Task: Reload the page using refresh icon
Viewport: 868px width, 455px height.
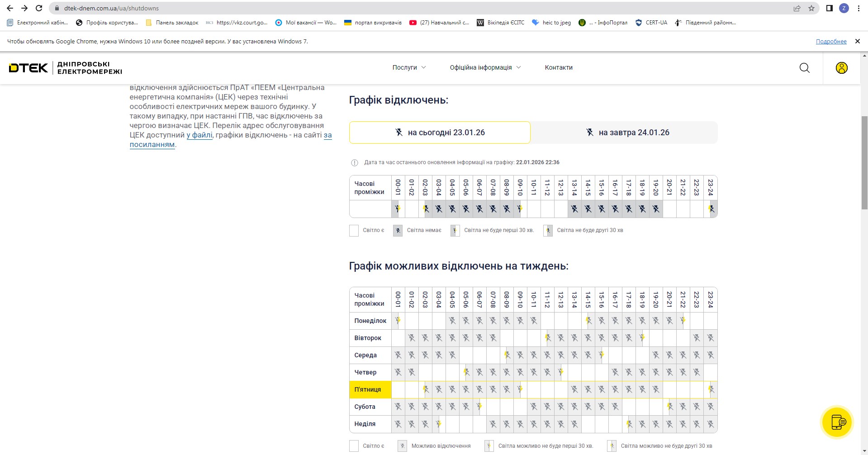Action: (x=39, y=8)
